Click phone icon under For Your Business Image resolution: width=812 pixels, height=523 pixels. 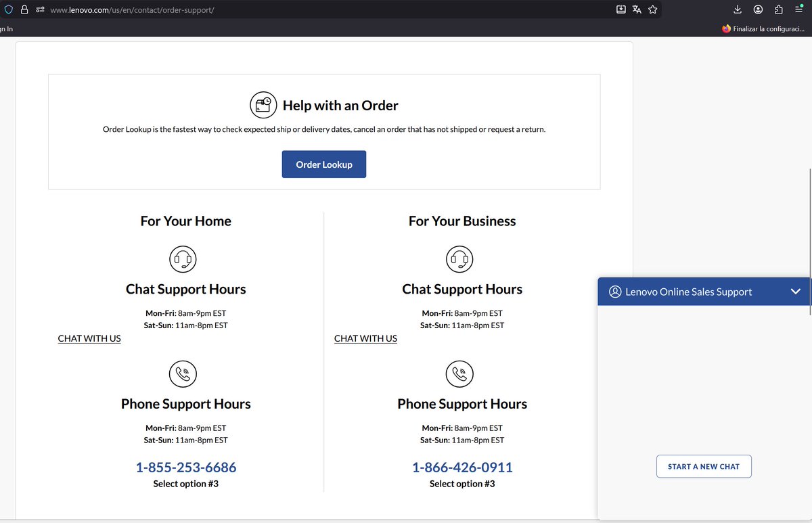pyautogui.click(x=459, y=373)
